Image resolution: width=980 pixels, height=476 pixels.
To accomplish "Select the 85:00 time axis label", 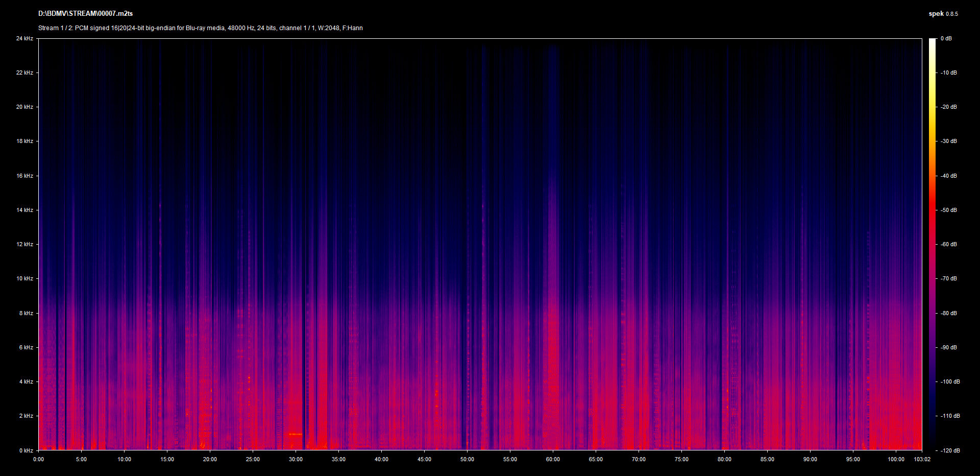I will click(x=767, y=459).
